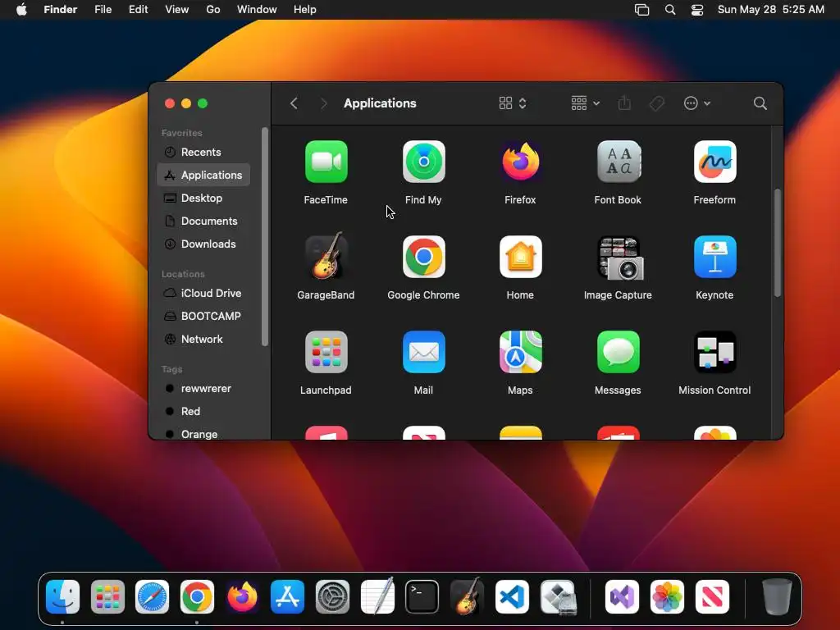
Task: Click the Spotlight search icon in menu bar
Action: 669,10
